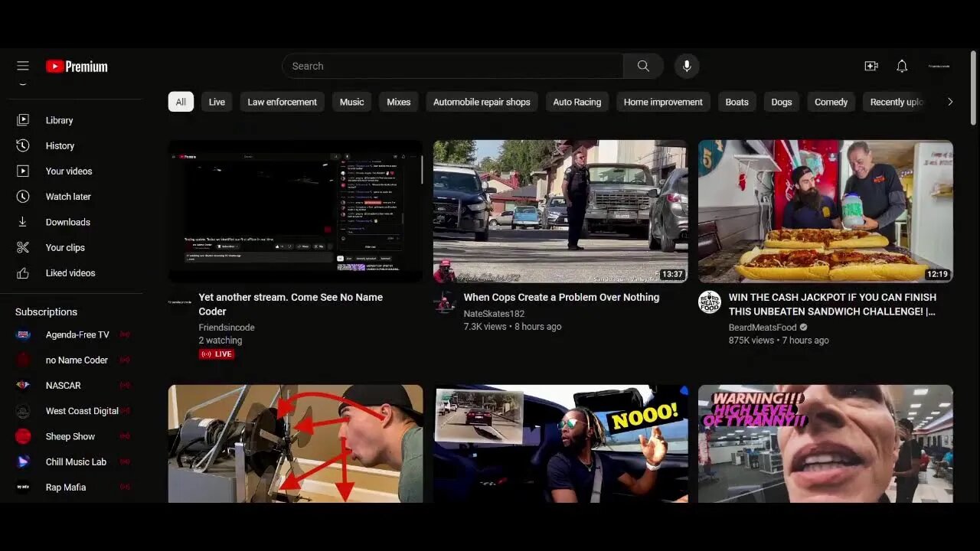Open Your videos sidebar link
Viewport: 980px width, 551px height.
pos(69,171)
